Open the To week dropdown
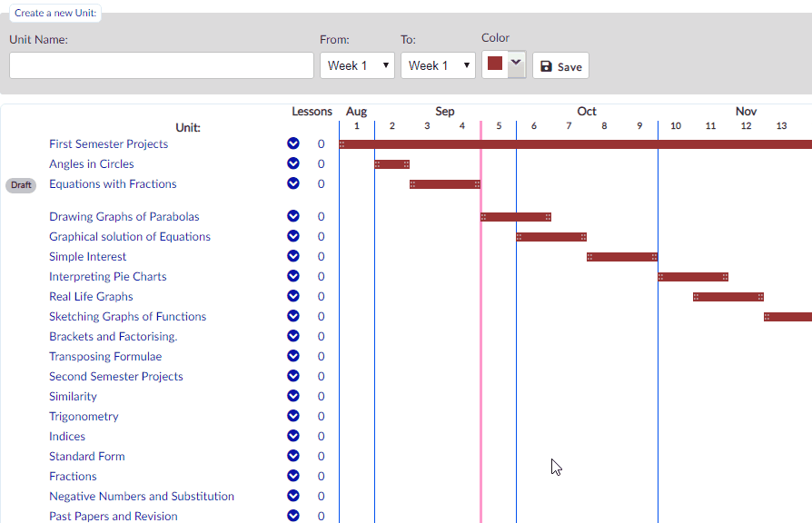 (438, 65)
